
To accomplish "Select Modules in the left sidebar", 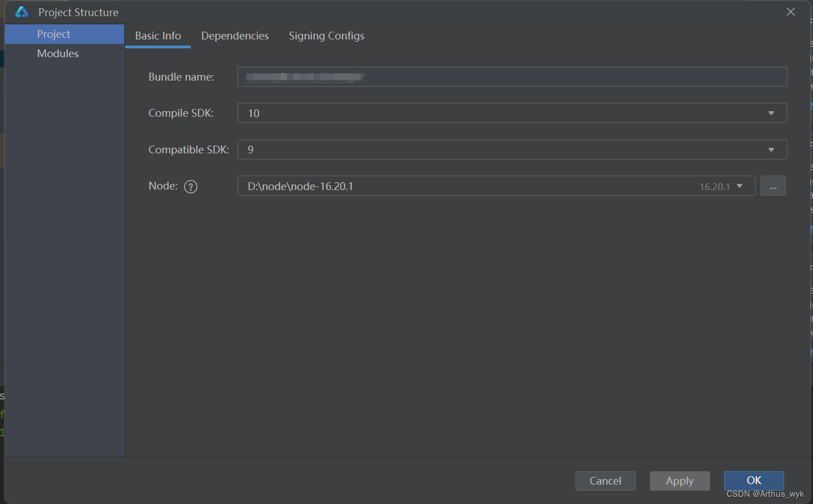I will click(58, 53).
